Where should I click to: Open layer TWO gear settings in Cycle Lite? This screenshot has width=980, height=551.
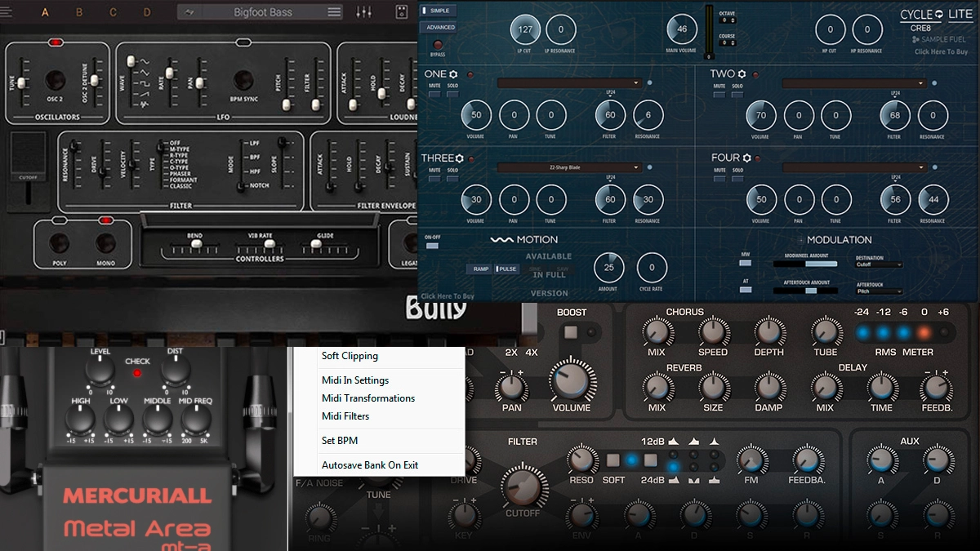(742, 74)
